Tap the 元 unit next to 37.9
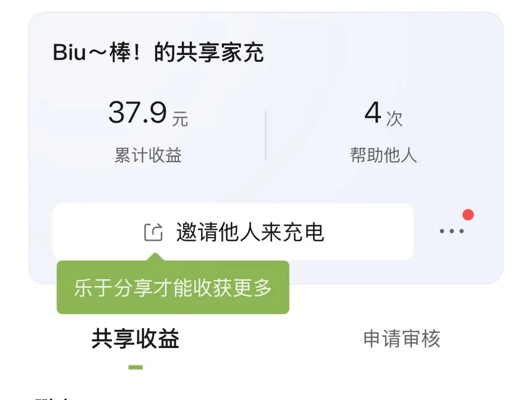This screenshot has height=400, width=532. click(x=180, y=118)
